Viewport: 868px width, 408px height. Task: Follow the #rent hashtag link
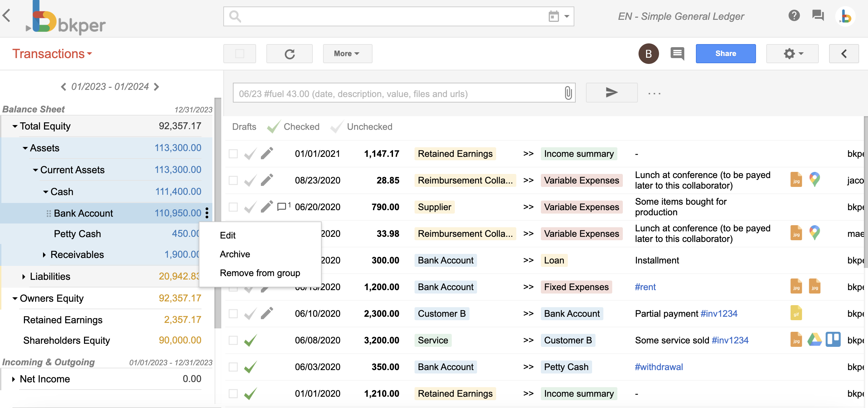tap(645, 287)
